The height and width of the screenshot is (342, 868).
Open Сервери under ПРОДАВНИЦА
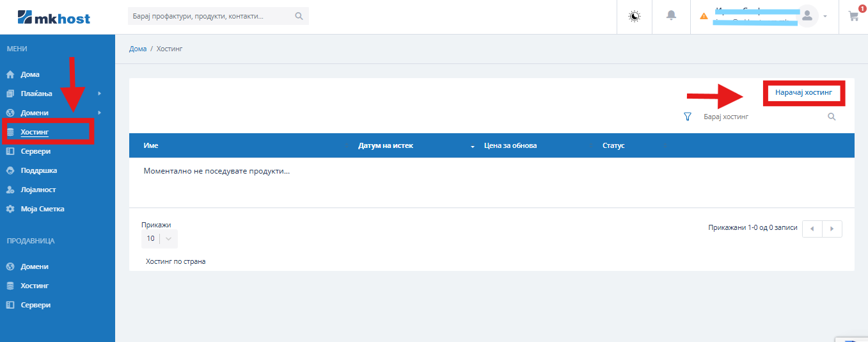pyautogui.click(x=36, y=305)
